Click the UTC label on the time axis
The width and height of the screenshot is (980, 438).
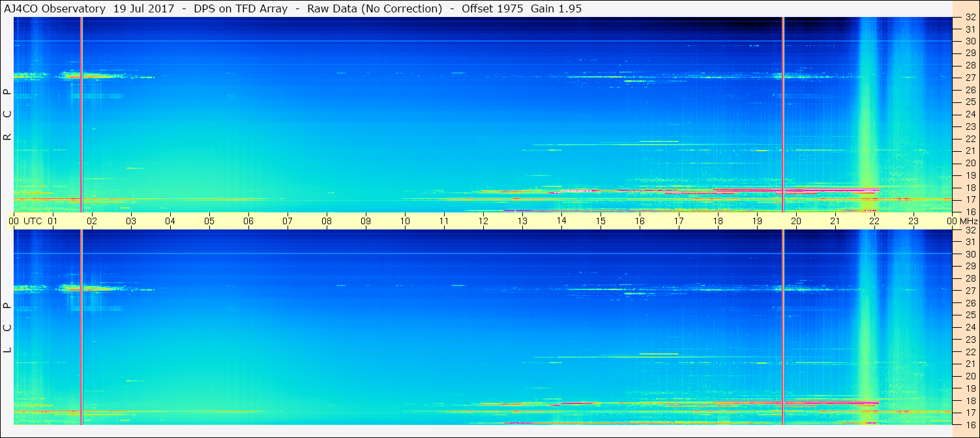pyautogui.click(x=33, y=221)
